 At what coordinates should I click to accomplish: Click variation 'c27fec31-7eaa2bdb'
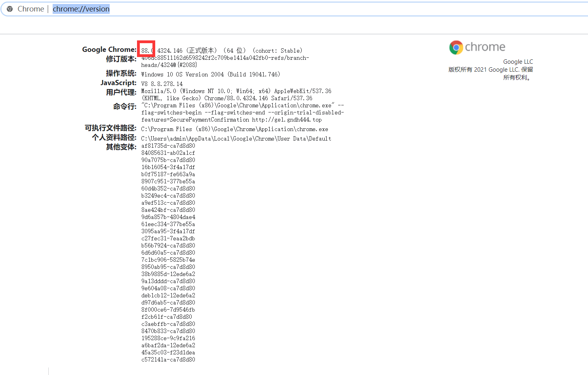tap(168, 238)
